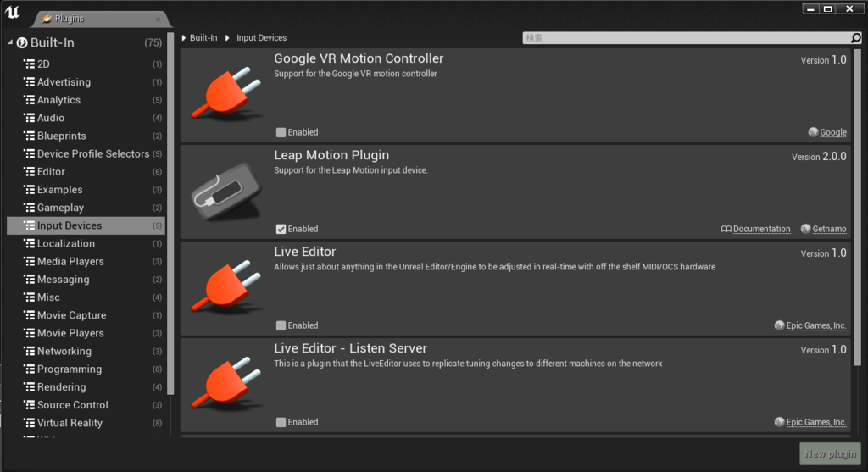The height and width of the screenshot is (472, 868).
Task: Minimize the Plugins window
Action: (810, 8)
